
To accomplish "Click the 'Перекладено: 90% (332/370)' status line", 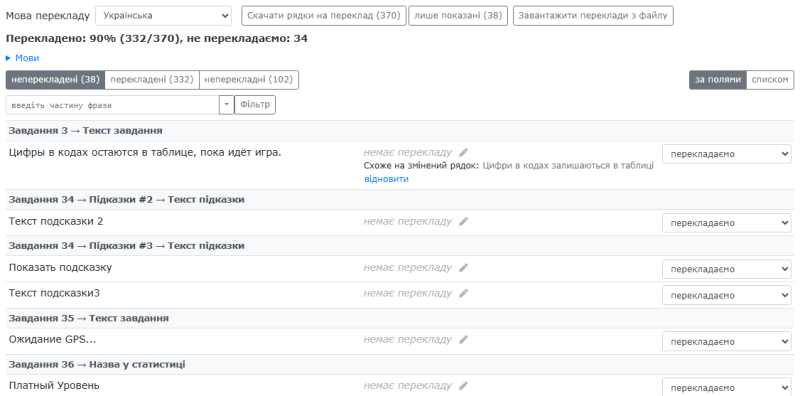I will [157, 39].
